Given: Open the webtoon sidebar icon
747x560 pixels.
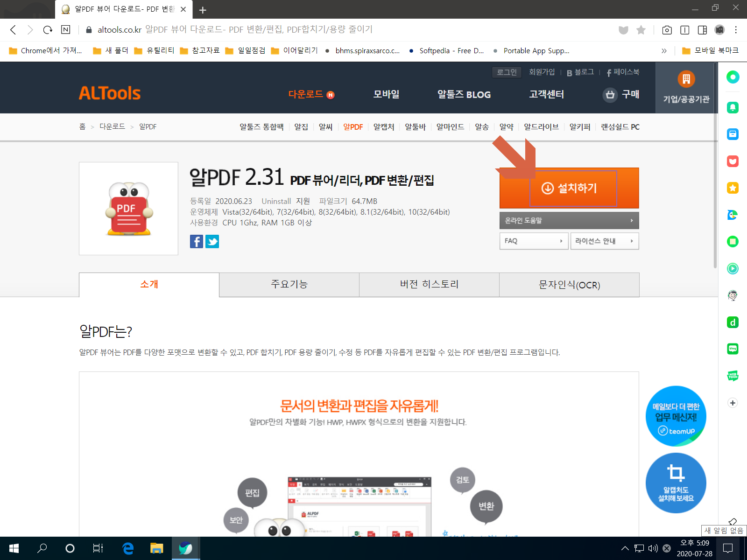Looking at the screenshot, I should click(733, 376).
